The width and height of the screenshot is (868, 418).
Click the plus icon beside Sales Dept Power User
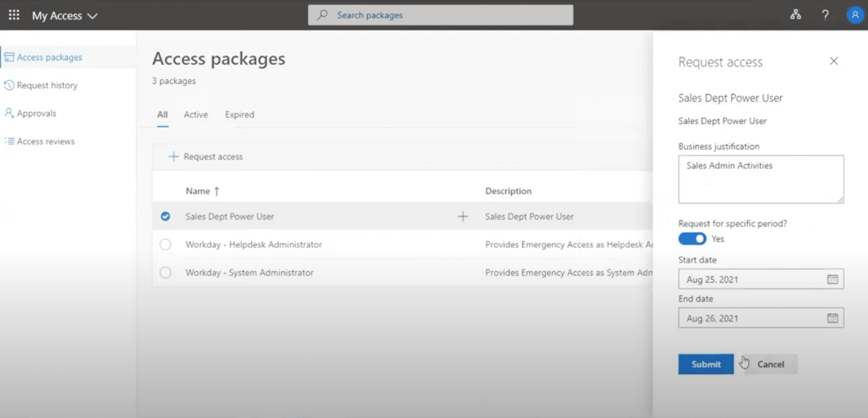coord(462,216)
